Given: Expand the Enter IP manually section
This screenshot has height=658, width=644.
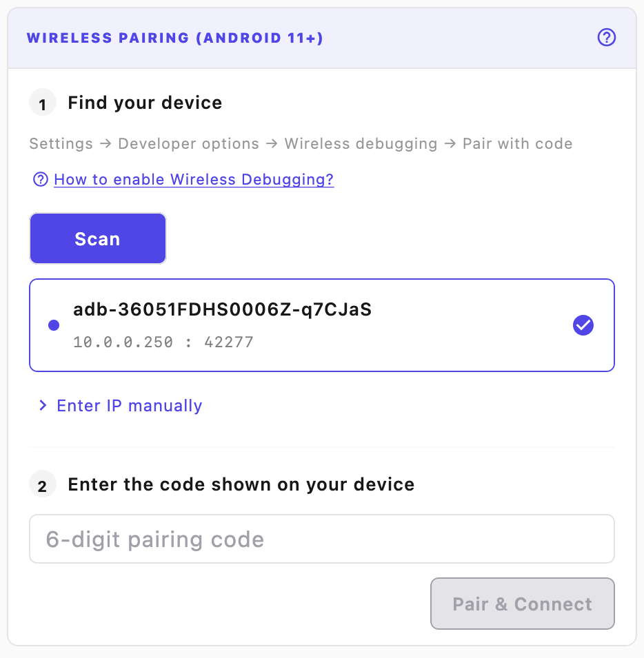Looking at the screenshot, I should [129, 406].
